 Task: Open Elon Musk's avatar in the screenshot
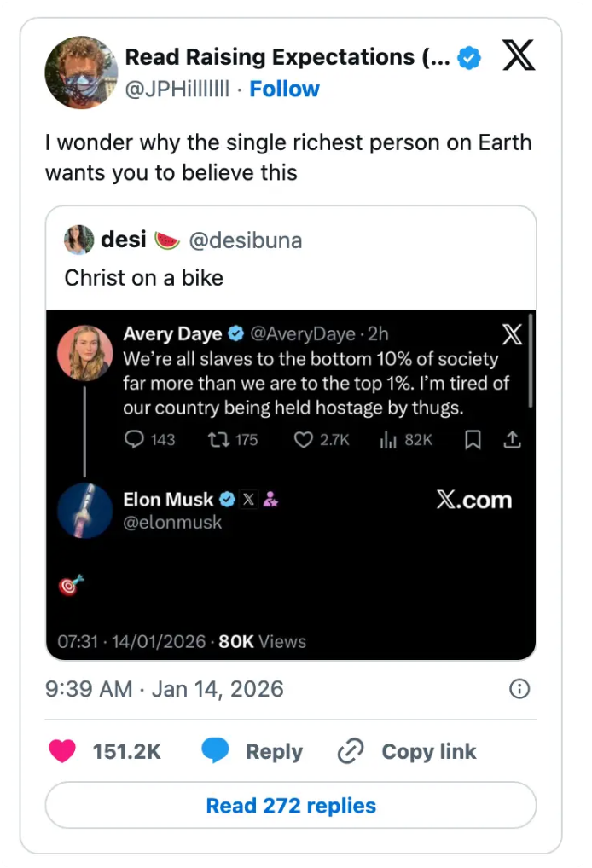(85, 511)
